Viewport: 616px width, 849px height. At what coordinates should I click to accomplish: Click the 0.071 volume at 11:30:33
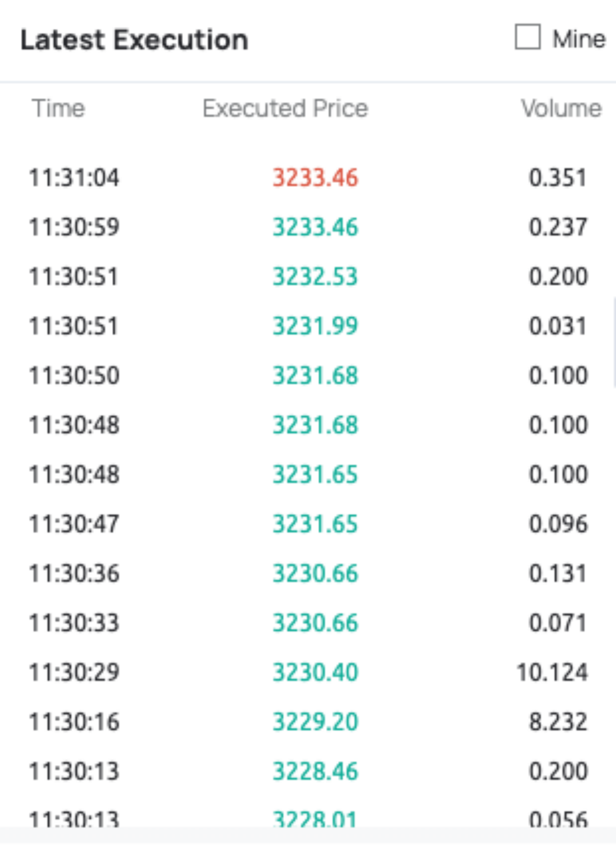(x=558, y=623)
